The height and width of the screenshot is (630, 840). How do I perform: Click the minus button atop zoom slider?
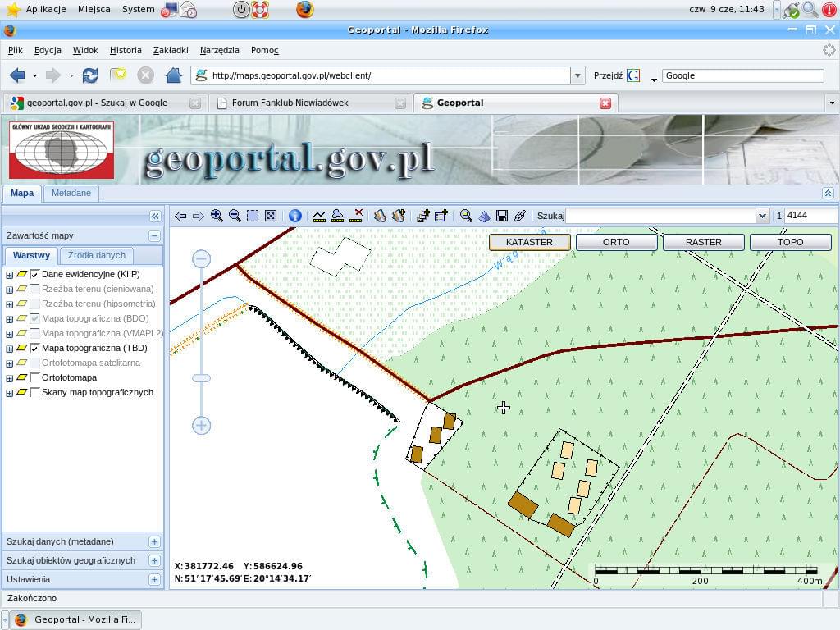click(202, 259)
